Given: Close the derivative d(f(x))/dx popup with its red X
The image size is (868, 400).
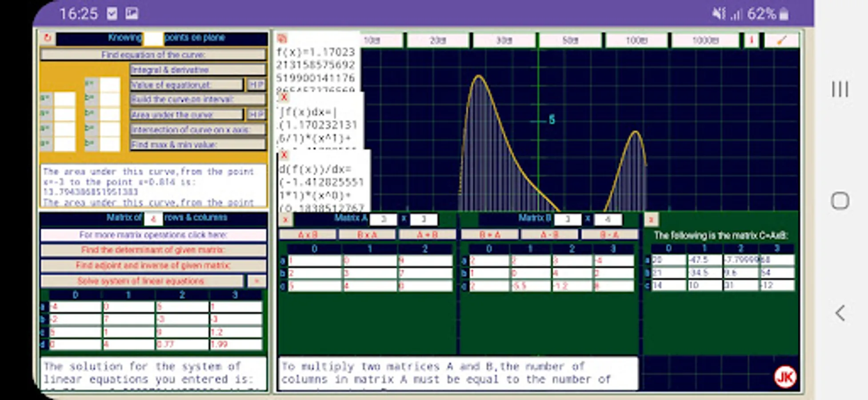Looking at the screenshot, I should click(x=283, y=155).
